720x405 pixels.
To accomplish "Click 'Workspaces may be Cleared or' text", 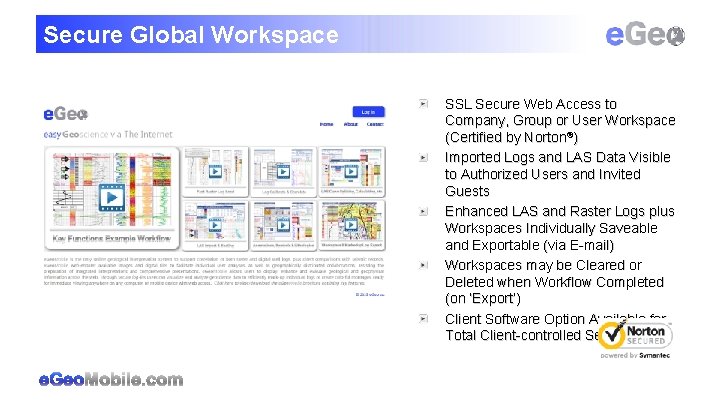I will [x=543, y=265].
